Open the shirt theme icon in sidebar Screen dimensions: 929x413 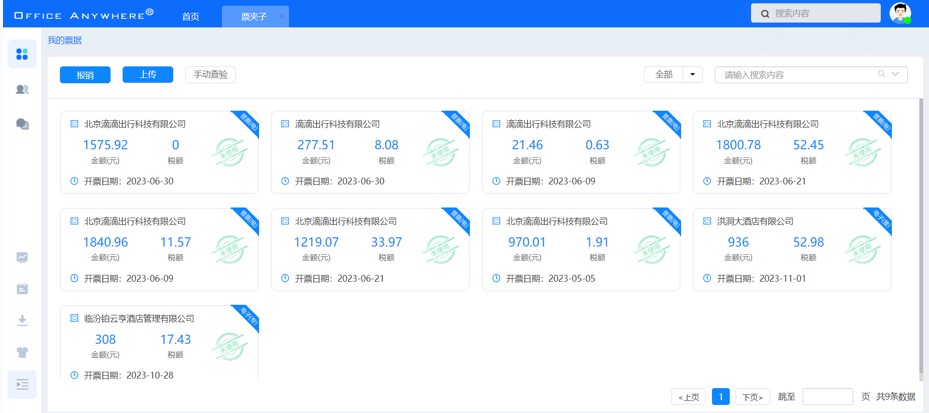22,352
